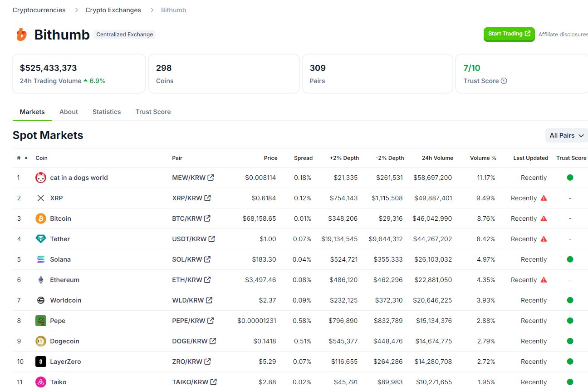Click green trust dot in cat in a dogs world row
Screen dimensions: 588x392
click(x=570, y=178)
